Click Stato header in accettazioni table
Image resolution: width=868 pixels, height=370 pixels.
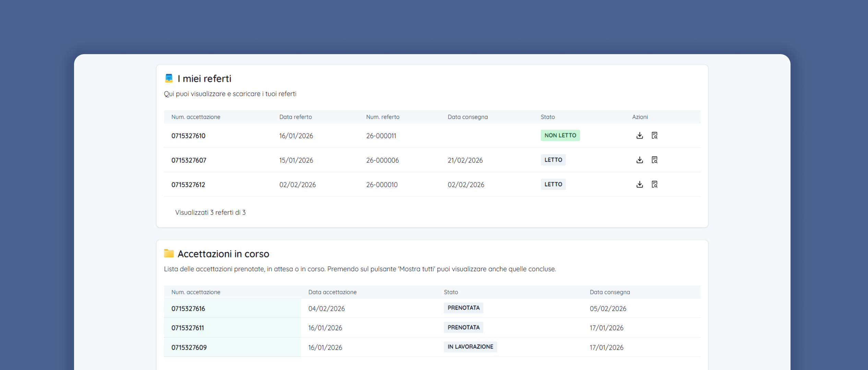click(x=451, y=292)
